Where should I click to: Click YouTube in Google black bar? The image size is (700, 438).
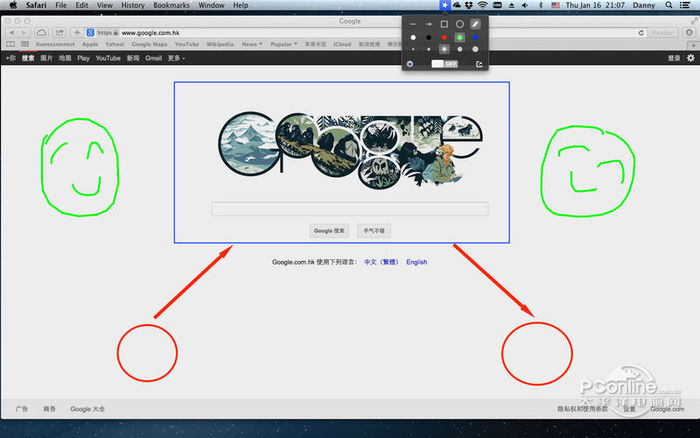click(x=108, y=58)
